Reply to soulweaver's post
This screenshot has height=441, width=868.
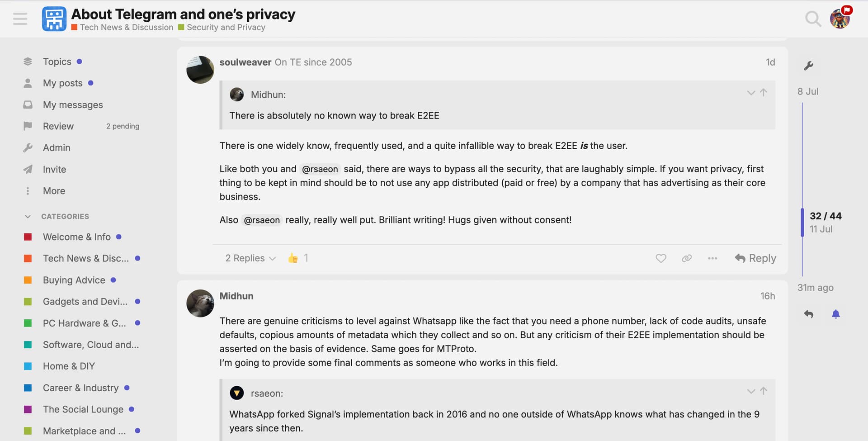pyautogui.click(x=755, y=258)
